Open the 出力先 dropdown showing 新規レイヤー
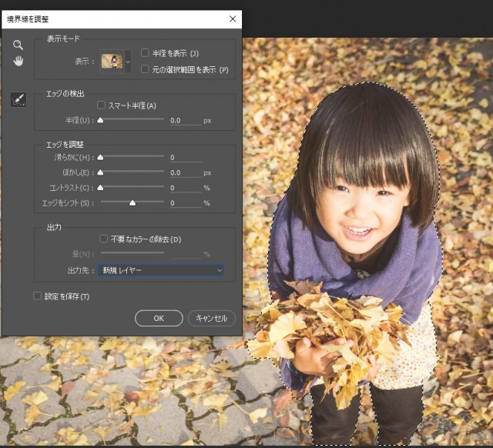Image resolution: width=493 pixels, height=448 pixels. (161, 270)
